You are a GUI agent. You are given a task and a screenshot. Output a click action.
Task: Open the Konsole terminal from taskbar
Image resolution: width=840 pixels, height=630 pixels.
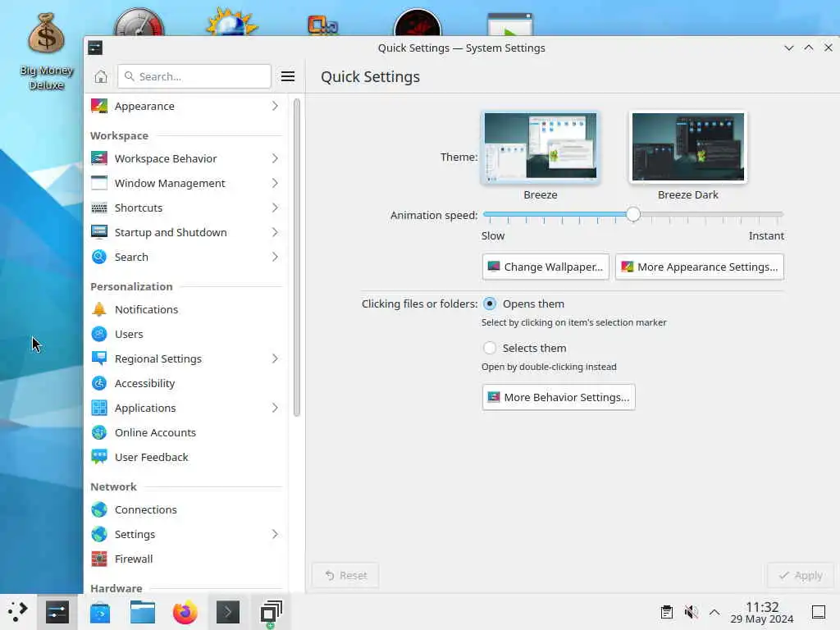click(228, 612)
